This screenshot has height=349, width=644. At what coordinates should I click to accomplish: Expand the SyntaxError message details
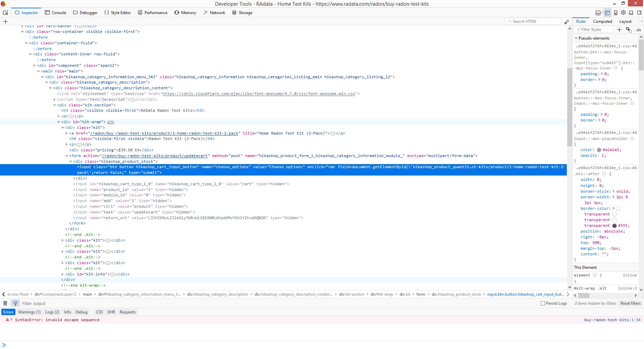pyautogui.click(x=12, y=320)
